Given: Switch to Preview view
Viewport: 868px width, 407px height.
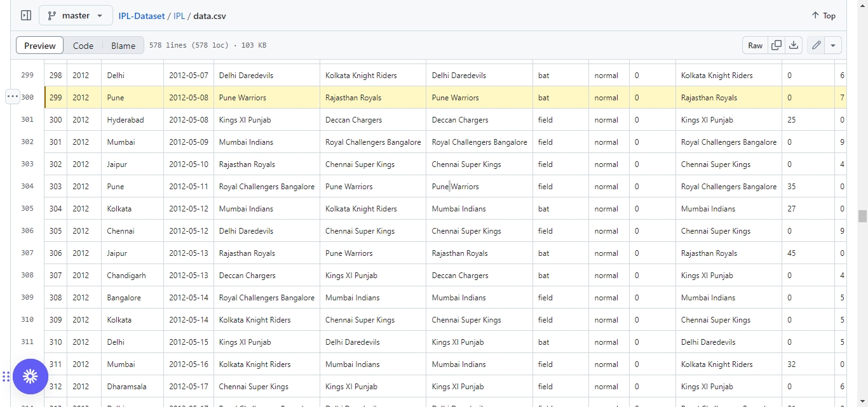Looking at the screenshot, I should click(x=40, y=46).
